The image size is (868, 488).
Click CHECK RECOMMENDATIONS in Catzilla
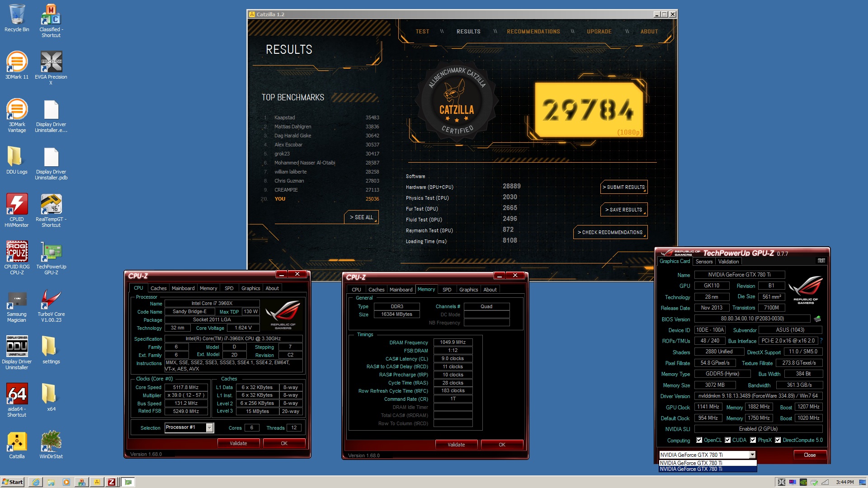click(x=610, y=232)
